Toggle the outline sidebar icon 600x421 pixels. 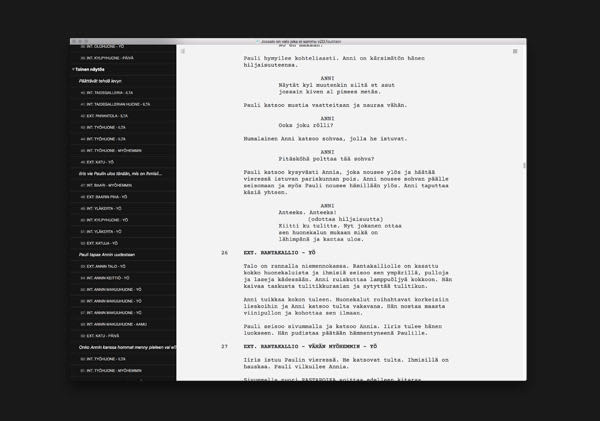pos(182,49)
